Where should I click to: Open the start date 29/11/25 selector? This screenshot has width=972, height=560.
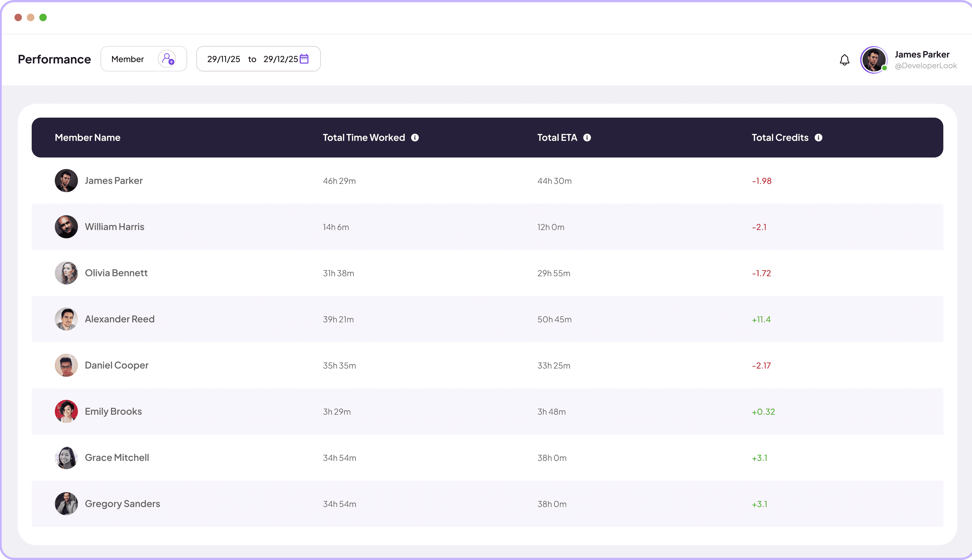pyautogui.click(x=224, y=59)
